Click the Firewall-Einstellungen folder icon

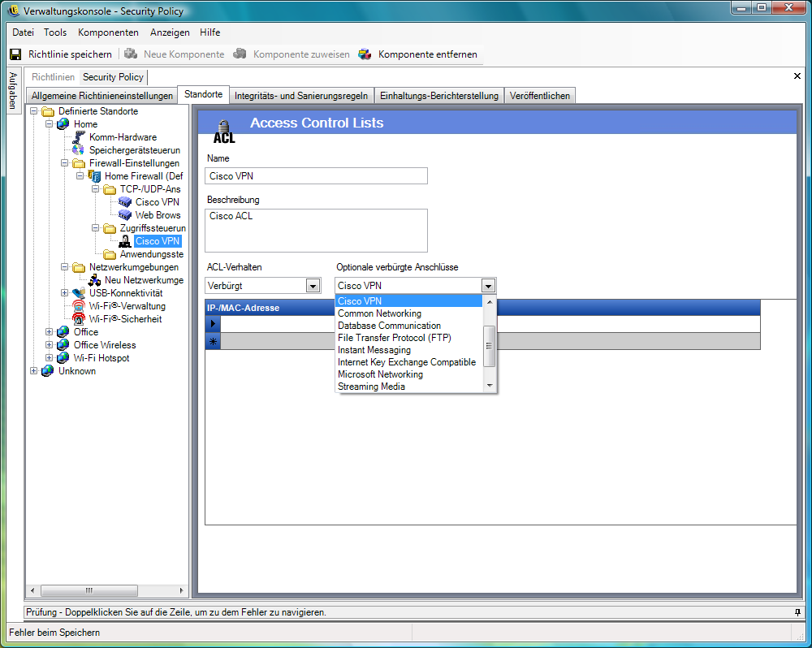pyautogui.click(x=79, y=163)
